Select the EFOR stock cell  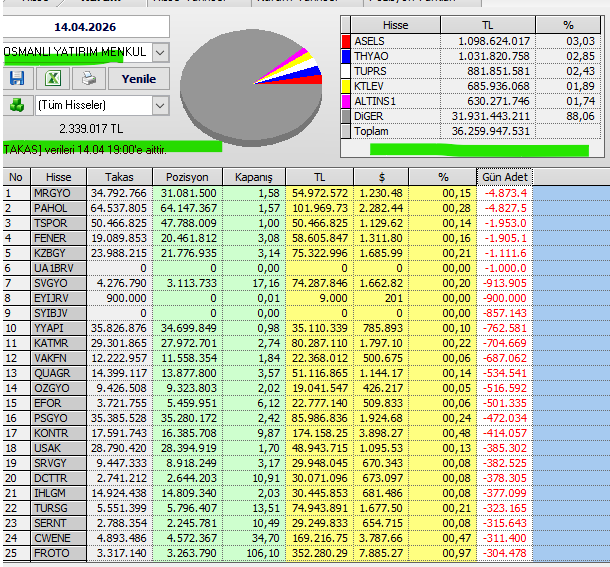58,403
